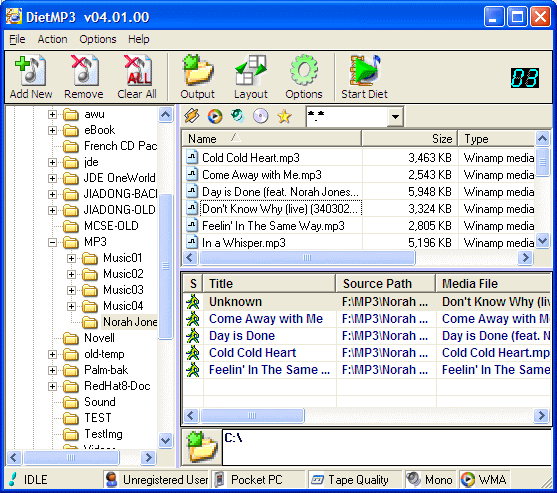This screenshot has width=557, height=493.
Task: Select the MCSE-OLD folder
Action: (x=111, y=226)
